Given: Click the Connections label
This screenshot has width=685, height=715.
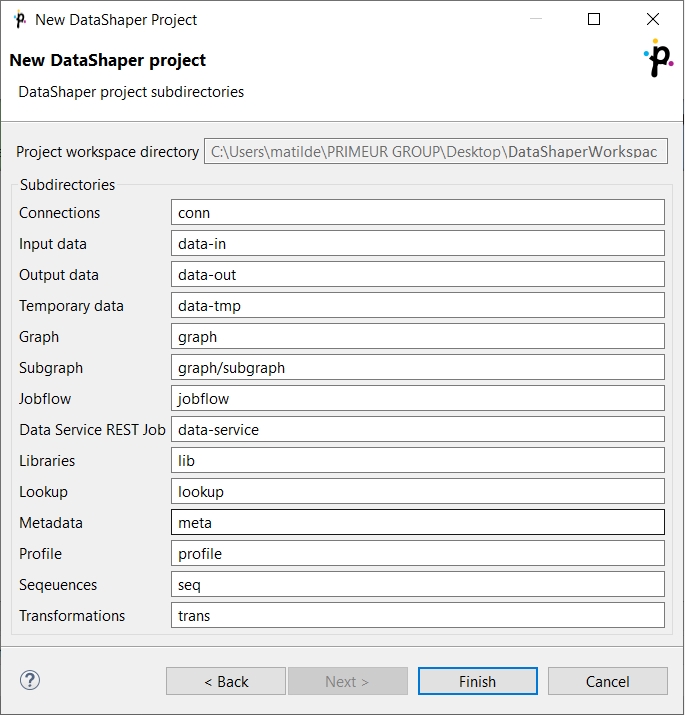Looking at the screenshot, I should tap(59, 213).
